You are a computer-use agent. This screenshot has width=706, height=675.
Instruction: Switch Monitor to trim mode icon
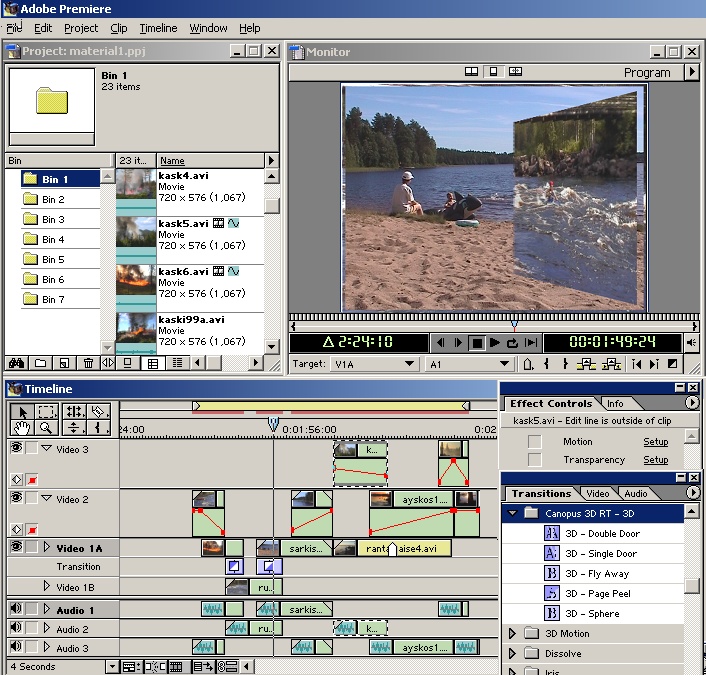tap(515, 72)
